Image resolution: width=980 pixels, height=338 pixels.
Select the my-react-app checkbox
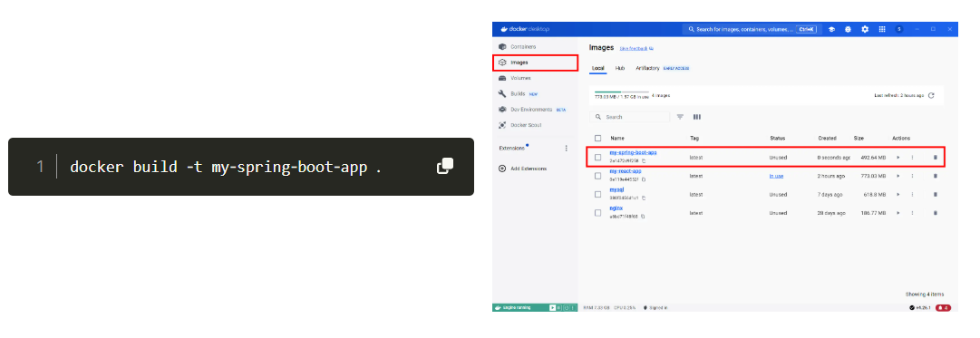coord(598,176)
